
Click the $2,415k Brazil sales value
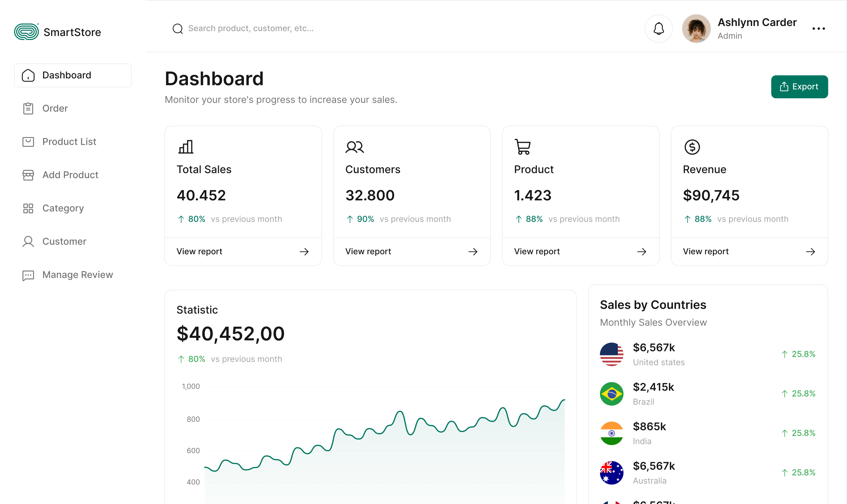point(653,387)
